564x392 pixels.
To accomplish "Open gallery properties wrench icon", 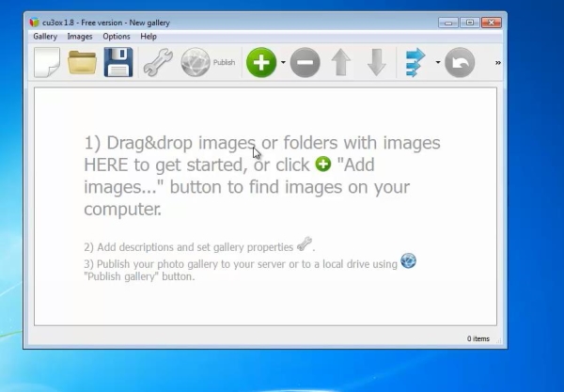I will 158,63.
